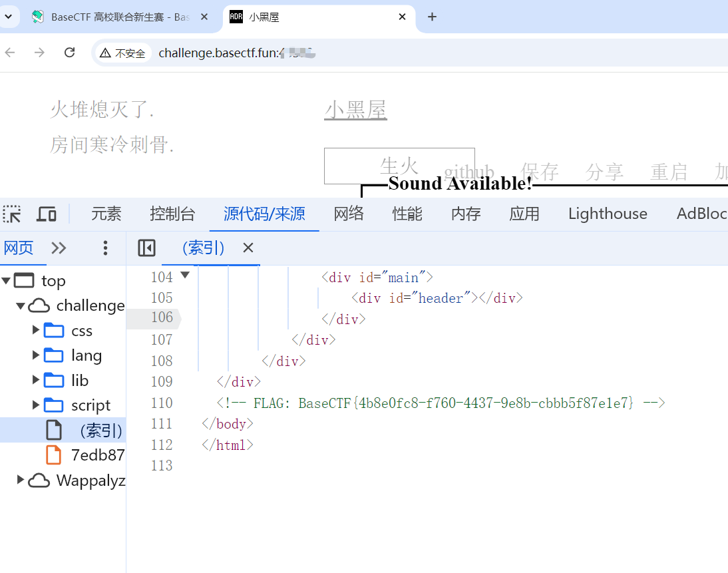This screenshot has height=573, width=728.
Task: Click the insecure site warning badge
Action: pos(122,53)
